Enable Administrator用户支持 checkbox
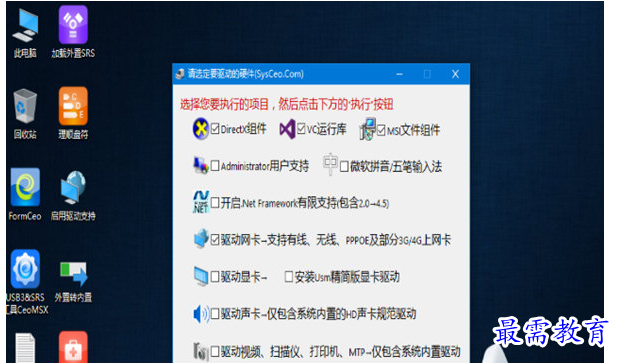Image resolution: width=617 pixels, height=363 pixels. click(x=215, y=166)
